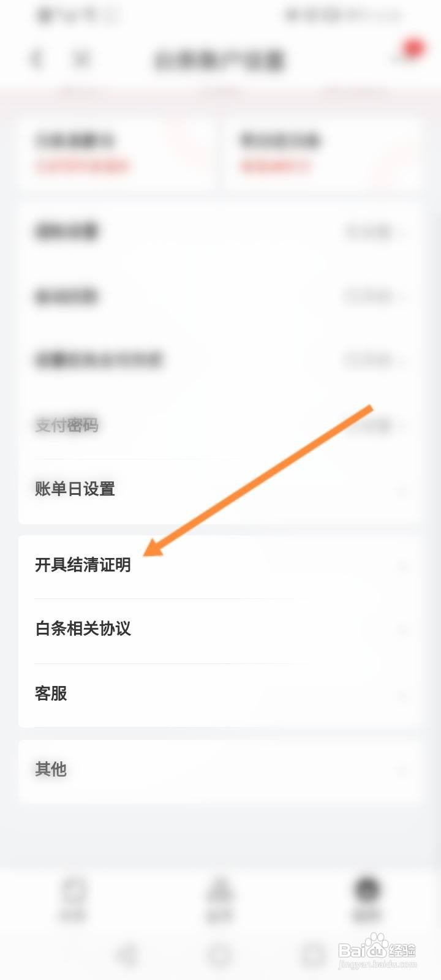Expand the 其他 section
The height and width of the screenshot is (980, 441).
coord(220,771)
